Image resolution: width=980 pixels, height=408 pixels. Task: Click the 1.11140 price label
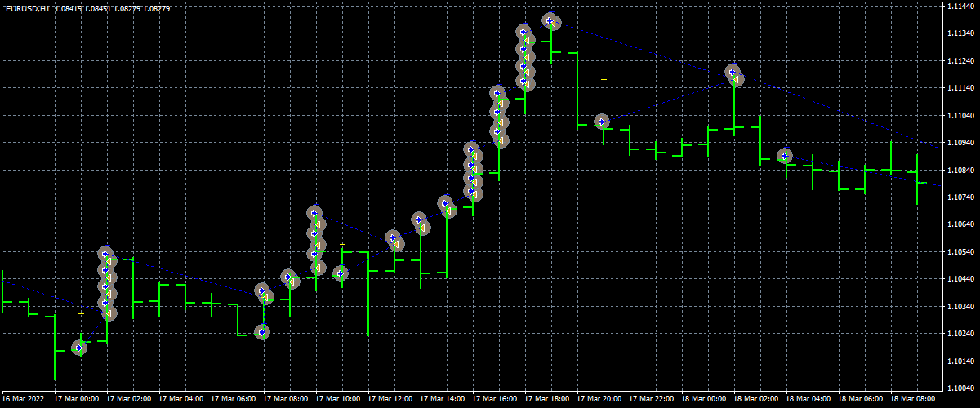pyautogui.click(x=960, y=88)
